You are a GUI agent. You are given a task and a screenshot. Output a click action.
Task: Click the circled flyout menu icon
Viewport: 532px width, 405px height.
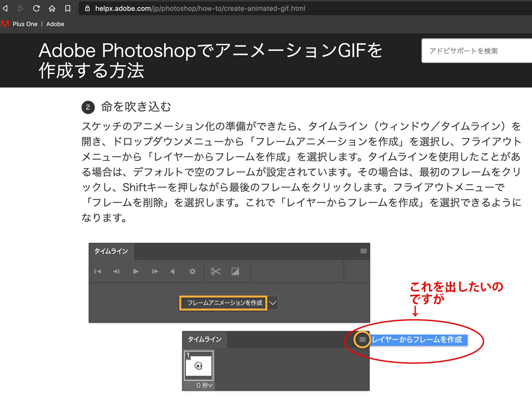tap(362, 340)
